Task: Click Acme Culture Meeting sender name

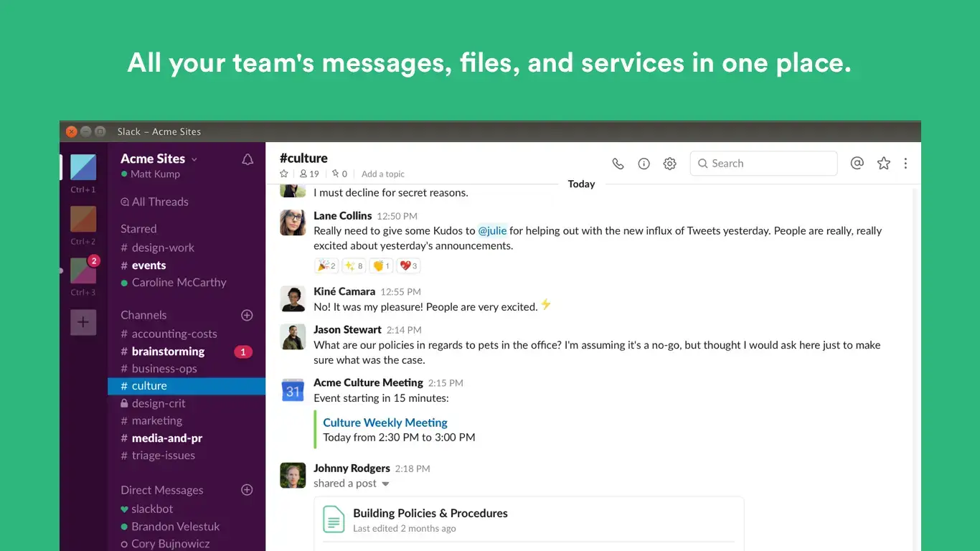Action: (368, 382)
